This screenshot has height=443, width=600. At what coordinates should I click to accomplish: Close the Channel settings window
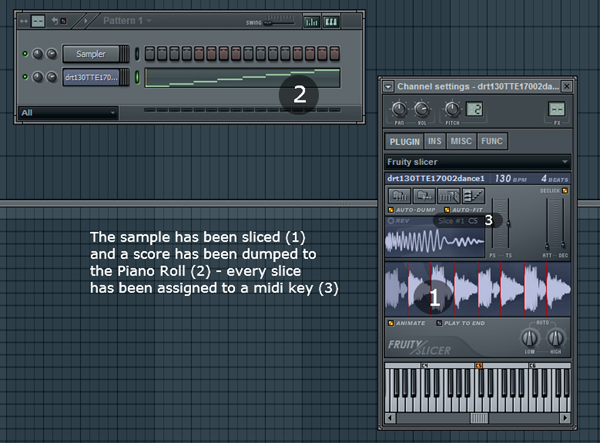[567, 87]
